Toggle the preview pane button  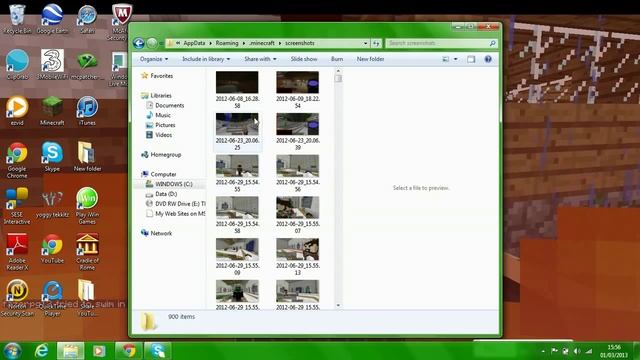click(x=471, y=59)
